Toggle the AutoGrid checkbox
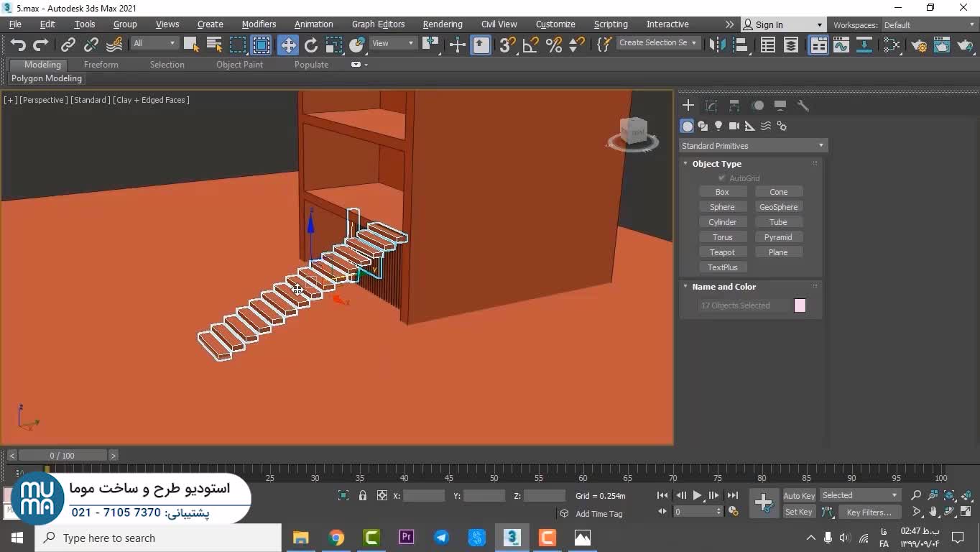This screenshot has height=552, width=980. click(x=722, y=178)
